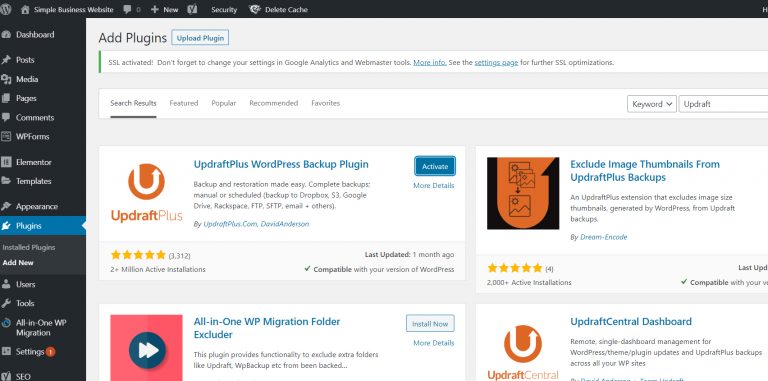Open All-in-One WP Migration Folder Excluder title
768x381 pixels.
tap(267, 328)
